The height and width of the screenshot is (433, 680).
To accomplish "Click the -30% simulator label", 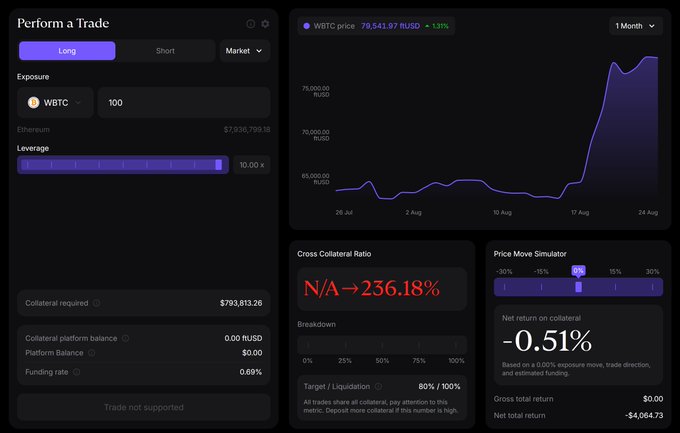I will coord(504,272).
